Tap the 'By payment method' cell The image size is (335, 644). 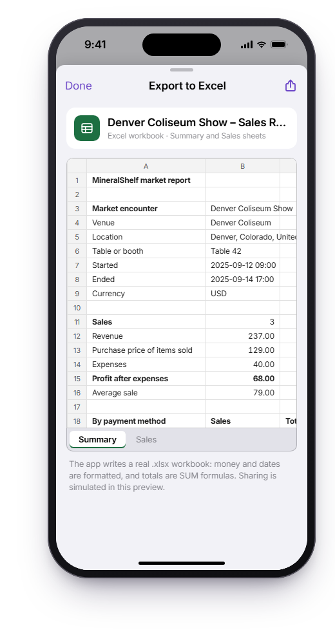click(x=146, y=421)
